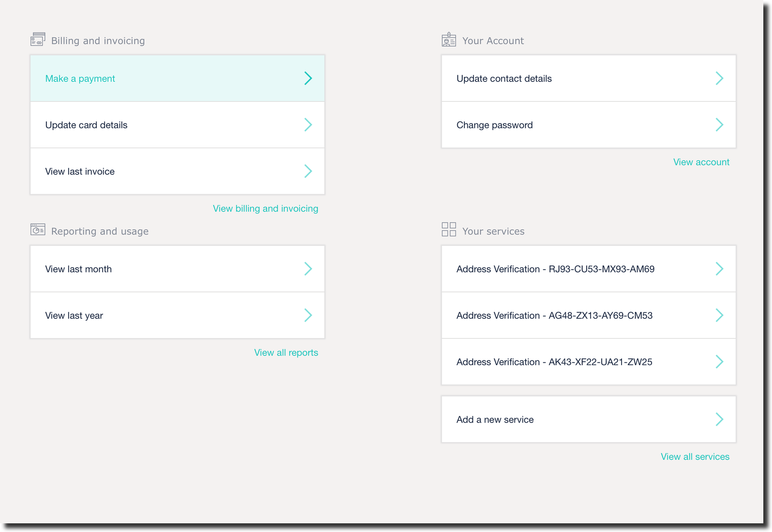Screen dimensions: 772x532
Task: Open Address Verification service RJ93-CU53-MX93-AM69
Action: point(555,269)
